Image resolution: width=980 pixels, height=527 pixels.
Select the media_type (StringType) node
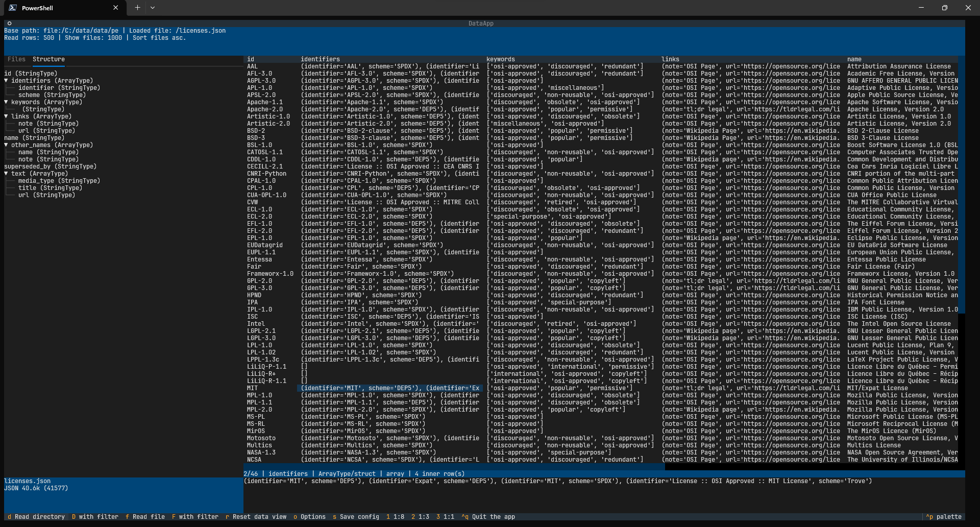tap(59, 181)
